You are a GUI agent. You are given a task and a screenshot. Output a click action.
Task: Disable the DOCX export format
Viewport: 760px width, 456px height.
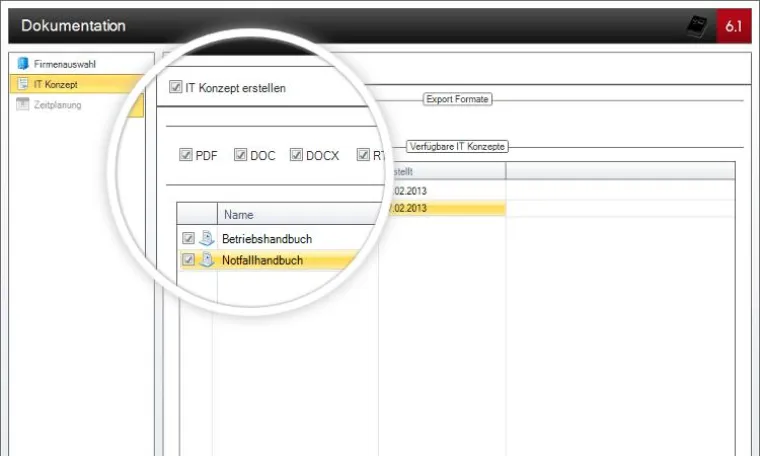pyautogui.click(x=296, y=155)
